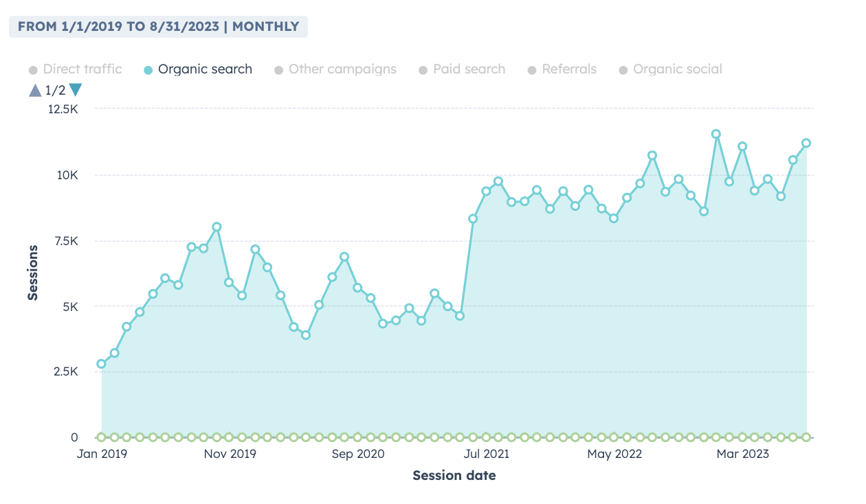Click the Jul 2021 x-axis label
866x504 pixels.
pyautogui.click(x=486, y=454)
